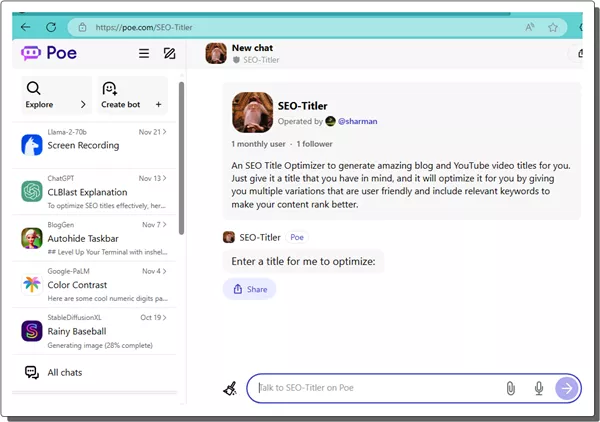The width and height of the screenshot is (600, 422).
Task: Click the large SEO-Titler profile picture
Action: coord(253,112)
